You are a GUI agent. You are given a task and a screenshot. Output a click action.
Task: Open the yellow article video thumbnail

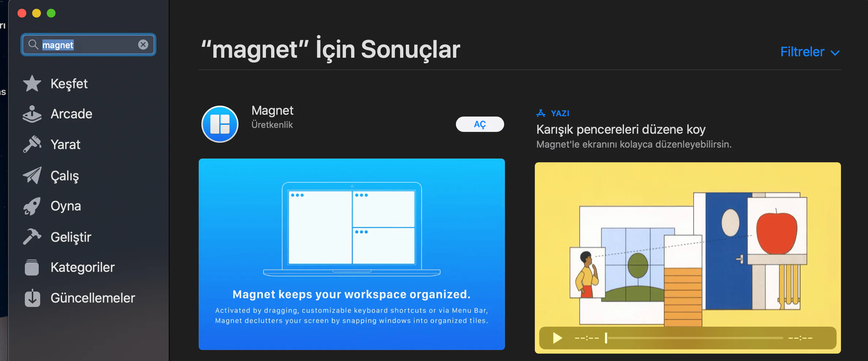tap(688, 258)
